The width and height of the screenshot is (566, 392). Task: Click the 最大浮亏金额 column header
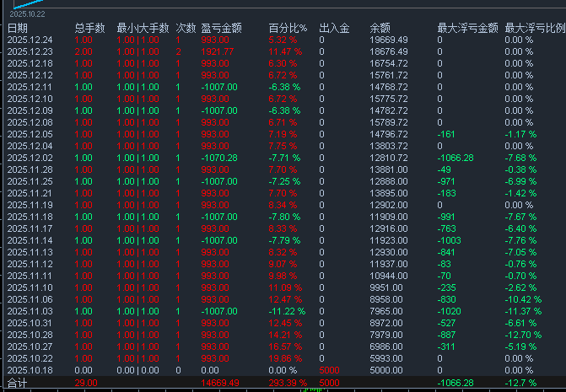466,29
